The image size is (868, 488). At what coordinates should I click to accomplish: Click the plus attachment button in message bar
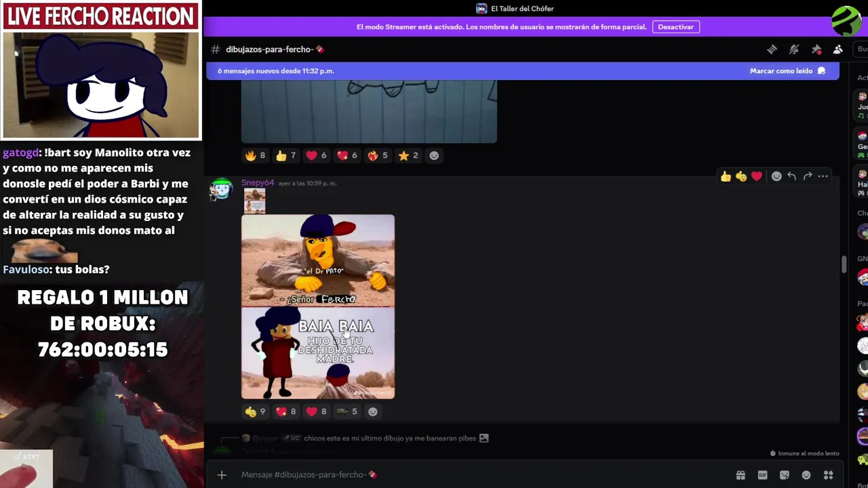pyautogui.click(x=222, y=475)
